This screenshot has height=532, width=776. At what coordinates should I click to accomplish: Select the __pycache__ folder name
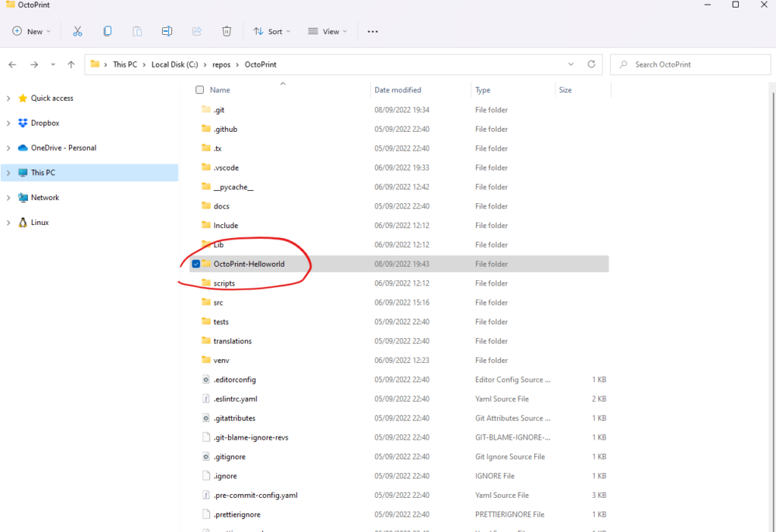point(233,187)
